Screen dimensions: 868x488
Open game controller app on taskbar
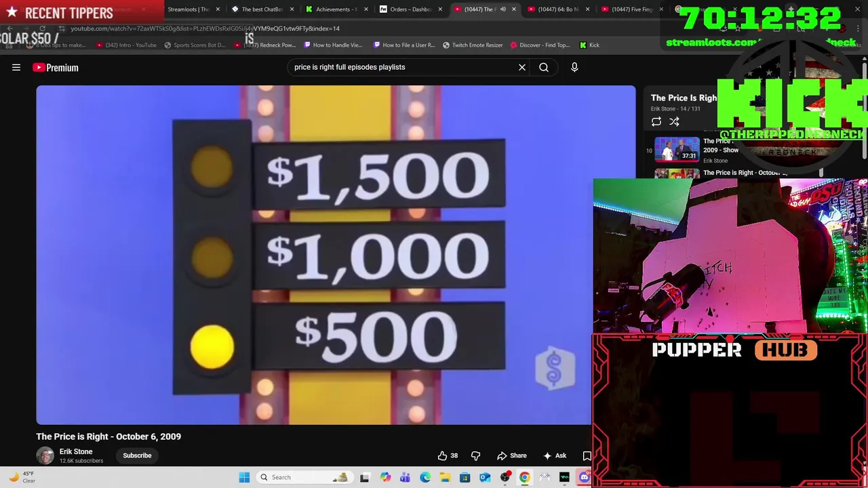click(545, 477)
